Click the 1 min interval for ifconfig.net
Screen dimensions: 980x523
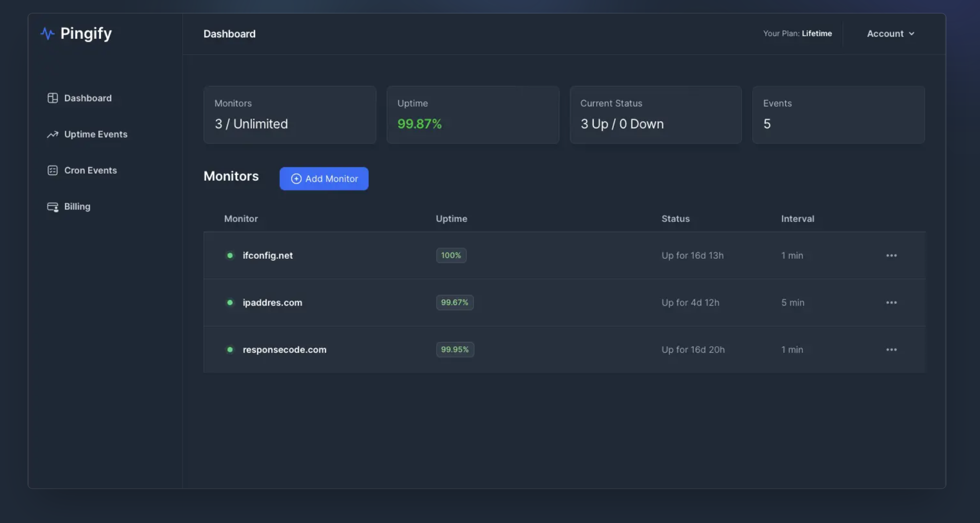coord(792,255)
